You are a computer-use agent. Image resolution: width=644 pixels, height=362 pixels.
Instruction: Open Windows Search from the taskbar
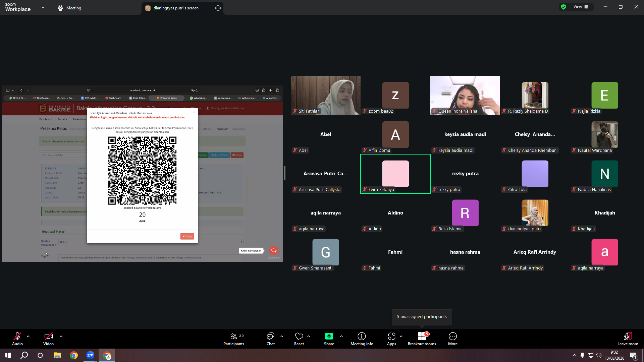tap(24, 355)
